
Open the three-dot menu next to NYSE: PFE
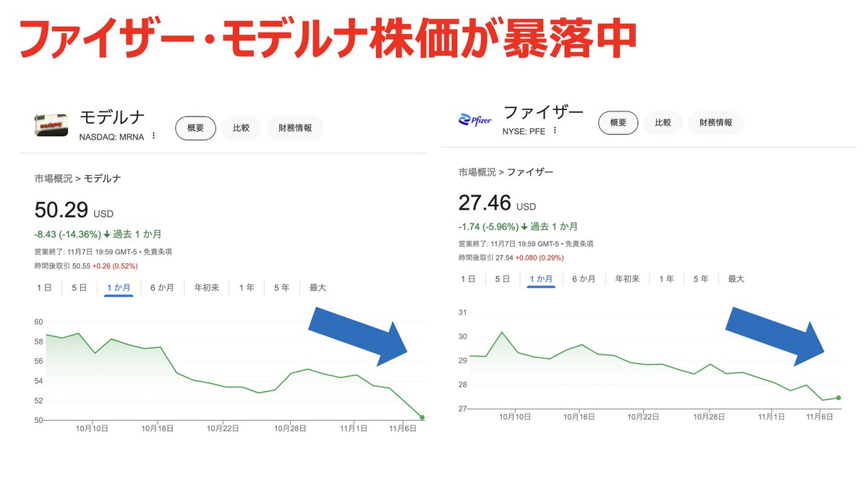click(x=555, y=131)
